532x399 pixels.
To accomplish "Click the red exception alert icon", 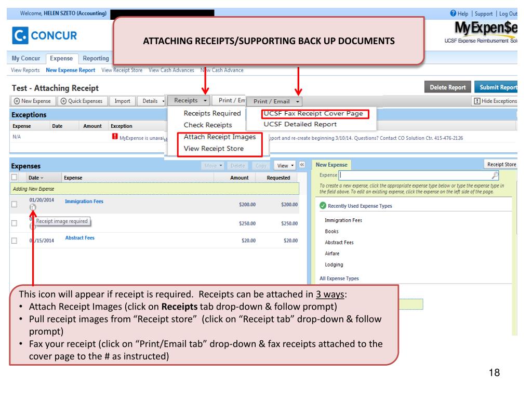I will [115, 137].
